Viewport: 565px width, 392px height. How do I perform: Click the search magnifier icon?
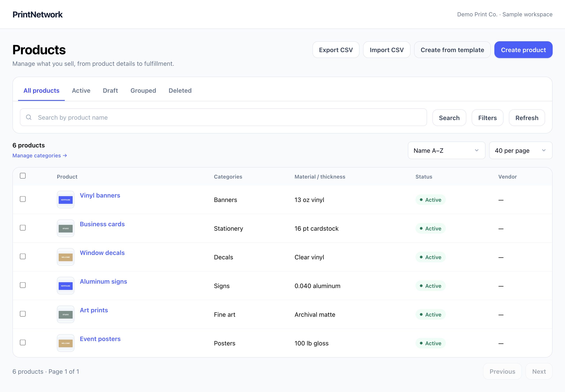coord(29,117)
